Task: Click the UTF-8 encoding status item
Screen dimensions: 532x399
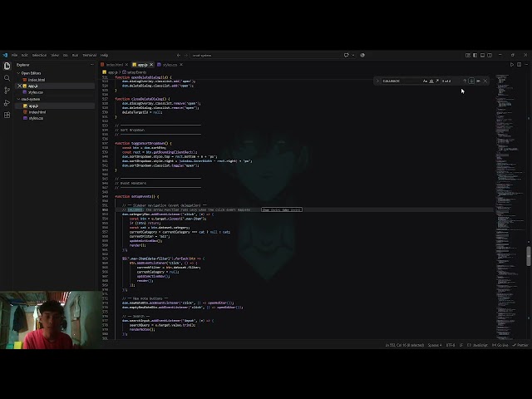Action: pyautogui.click(x=451, y=345)
